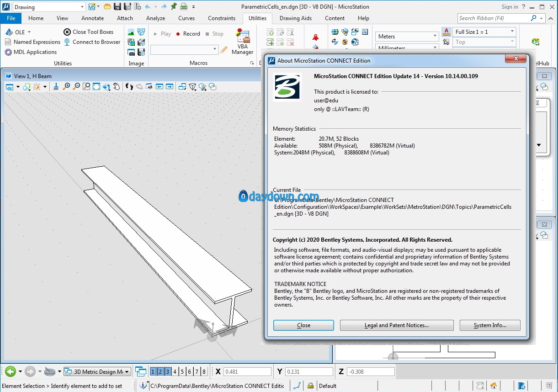Open the VBA Manager

(242, 41)
